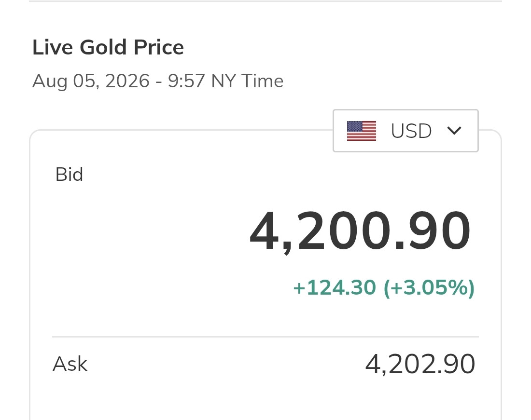The image size is (531, 420).
Task: Select the Bid label
Action: (x=69, y=175)
